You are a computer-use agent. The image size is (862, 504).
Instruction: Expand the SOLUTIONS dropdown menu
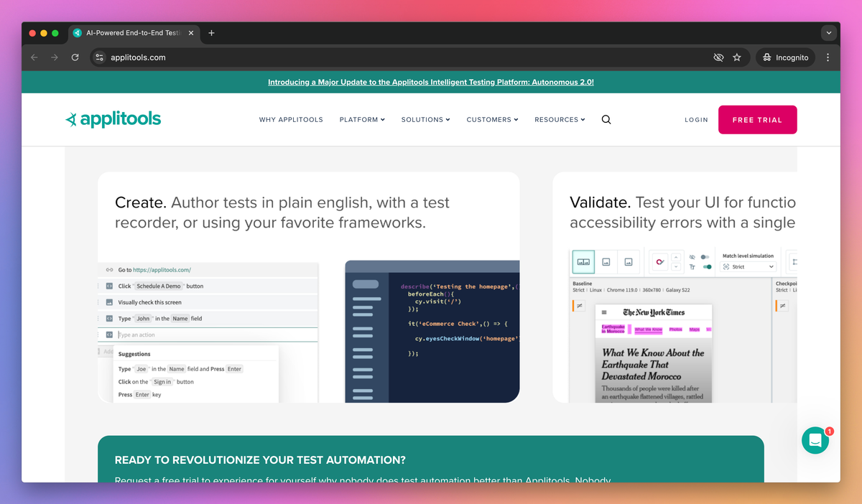click(x=425, y=120)
